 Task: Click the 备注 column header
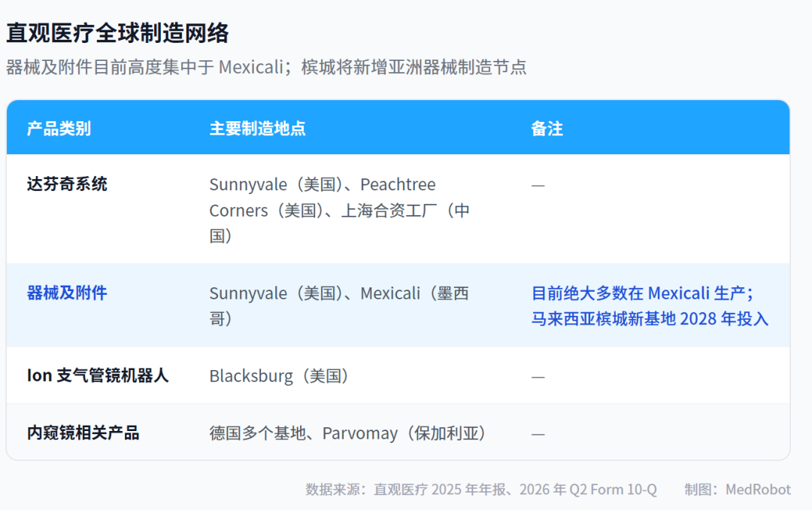pos(547,129)
